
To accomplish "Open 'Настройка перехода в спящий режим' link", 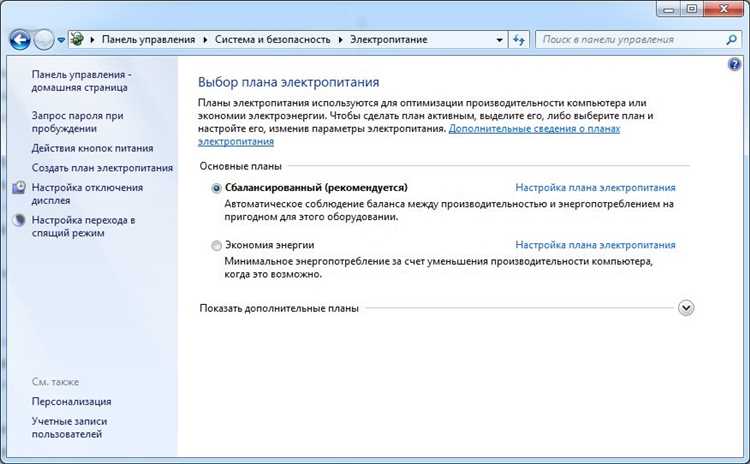I will 83,226.
